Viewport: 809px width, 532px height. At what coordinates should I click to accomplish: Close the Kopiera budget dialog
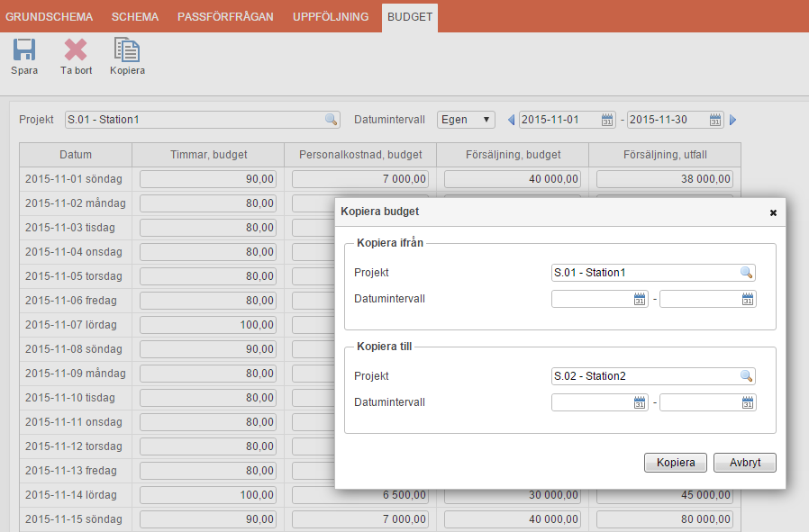pos(773,212)
